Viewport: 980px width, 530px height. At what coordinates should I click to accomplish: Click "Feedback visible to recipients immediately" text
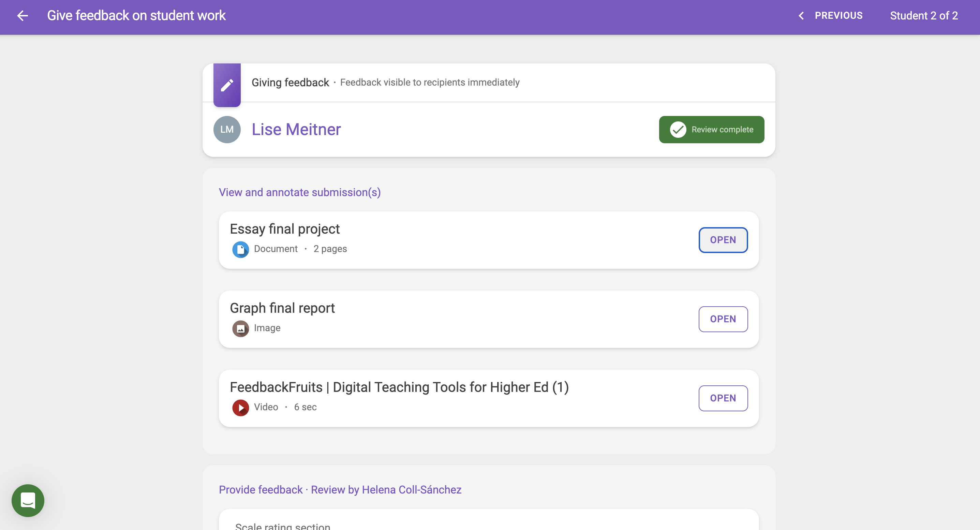pos(430,83)
